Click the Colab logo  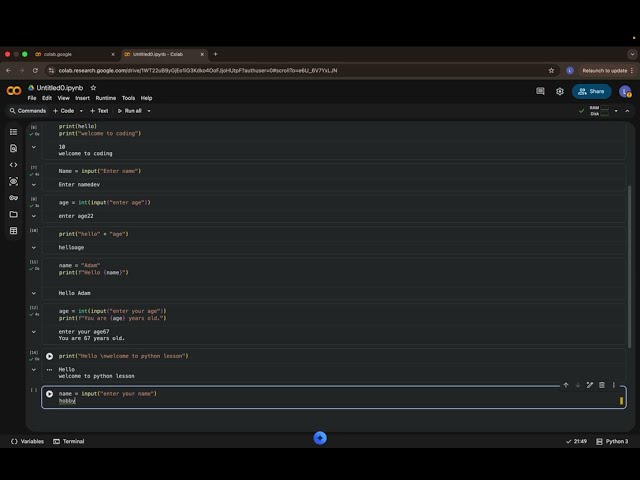[x=14, y=91]
